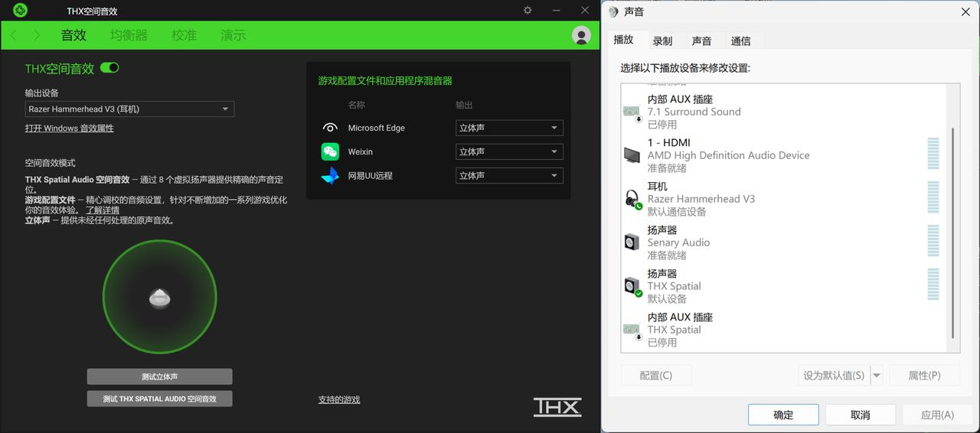
Task: Click the THX logo
Action: [x=557, y=407]
